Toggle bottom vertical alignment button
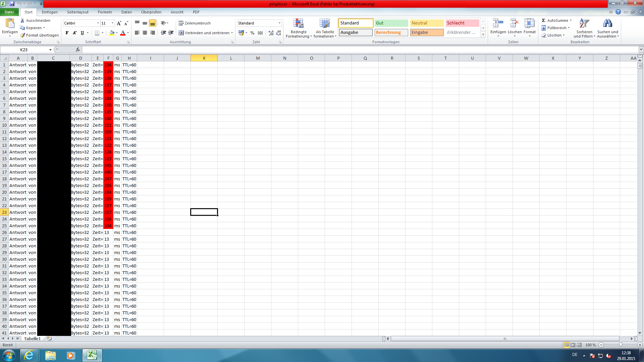Image resolution: width=644 pixels, height=362 pixels. (153, 23)
